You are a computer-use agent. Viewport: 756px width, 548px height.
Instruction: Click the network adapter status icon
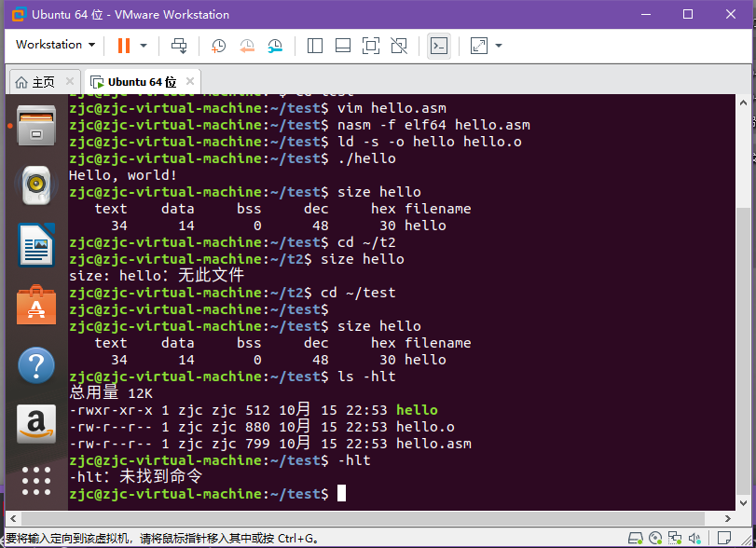pos(675,538)
